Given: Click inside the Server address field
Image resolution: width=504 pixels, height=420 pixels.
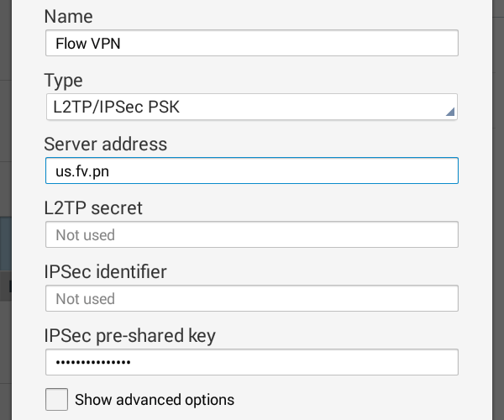Looking at the screenshot, I should pos(250,171).
